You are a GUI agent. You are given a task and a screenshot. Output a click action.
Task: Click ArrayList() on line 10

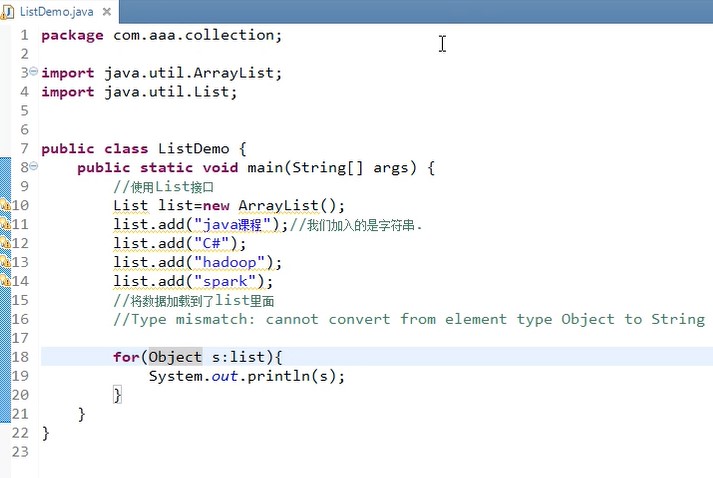pyautogui.click(x=287, y=206)
